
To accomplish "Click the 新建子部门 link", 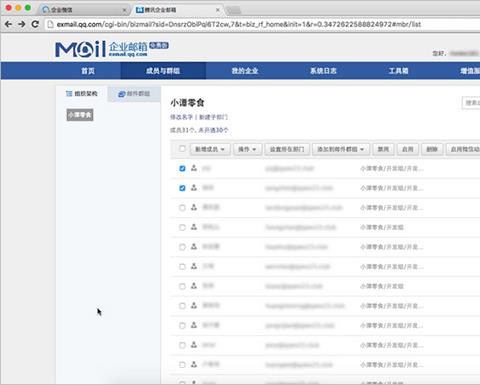I will pos(213,117).
